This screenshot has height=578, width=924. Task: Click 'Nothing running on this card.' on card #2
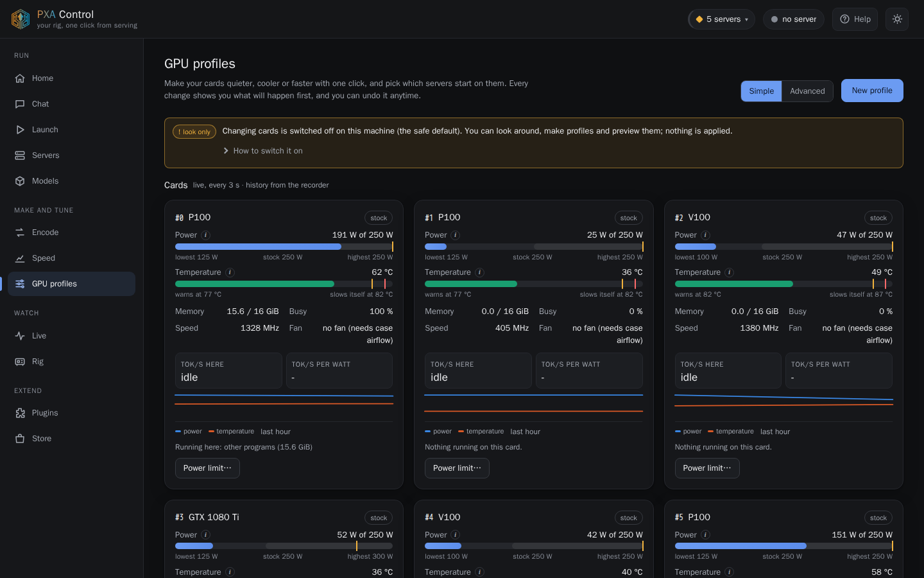(x=723, y=447)
